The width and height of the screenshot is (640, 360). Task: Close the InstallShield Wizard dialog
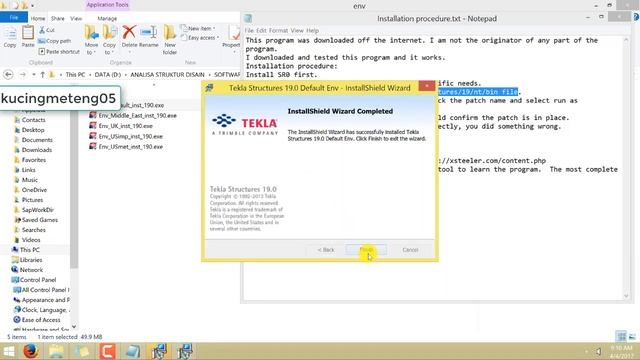coord(427,86)
